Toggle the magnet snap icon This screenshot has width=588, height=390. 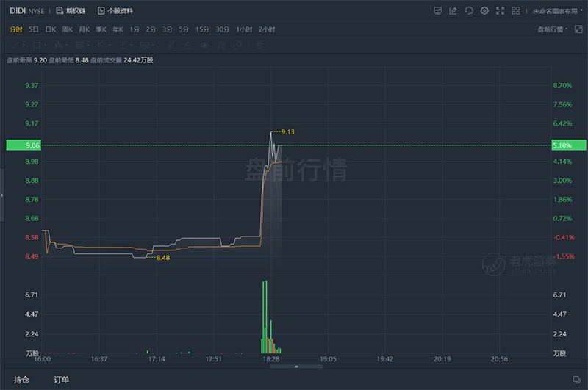coord(221,46)
